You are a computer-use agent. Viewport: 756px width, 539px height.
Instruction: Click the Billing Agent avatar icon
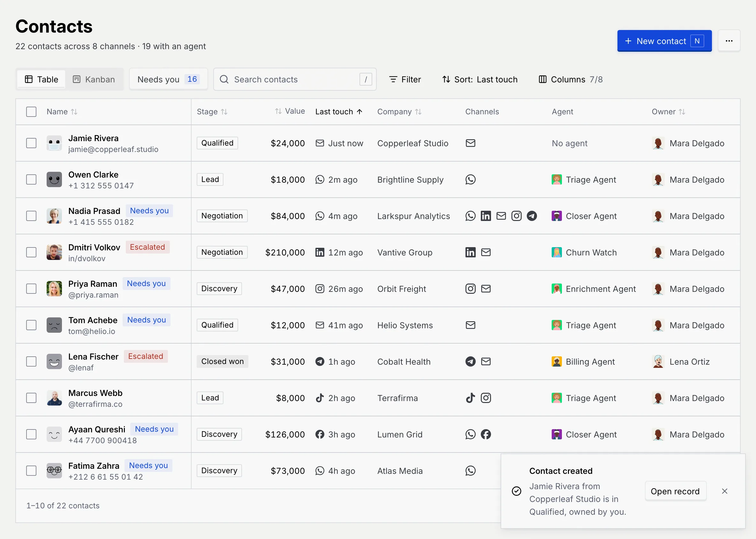[x=556, y=361]
